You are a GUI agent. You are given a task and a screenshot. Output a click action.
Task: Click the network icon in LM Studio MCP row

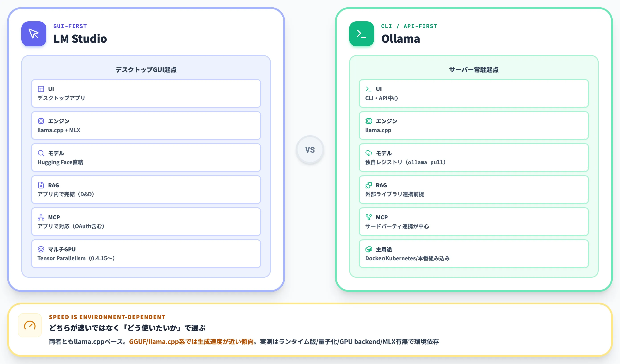click(41, 217)
